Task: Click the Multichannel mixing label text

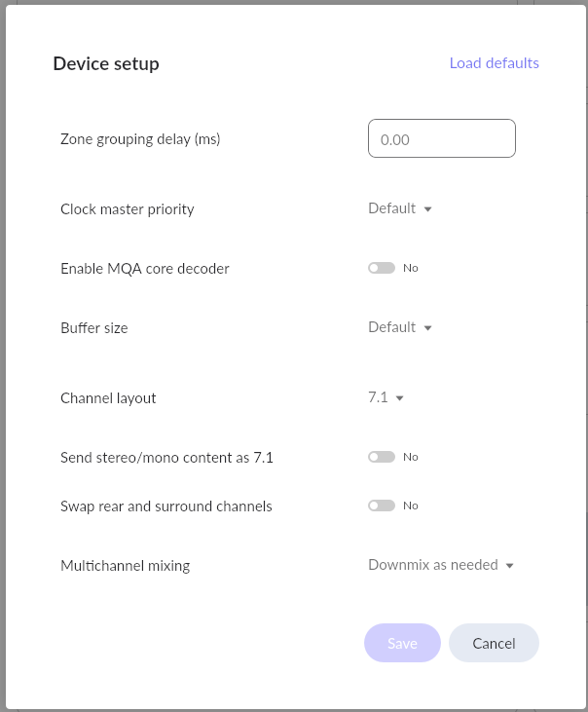Action: [x=125, y=566]
